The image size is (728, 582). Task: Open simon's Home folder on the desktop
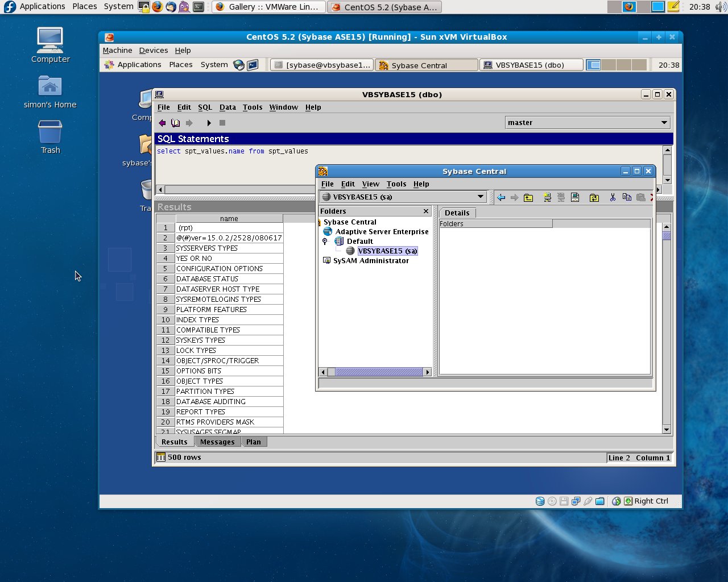[50, 92]
